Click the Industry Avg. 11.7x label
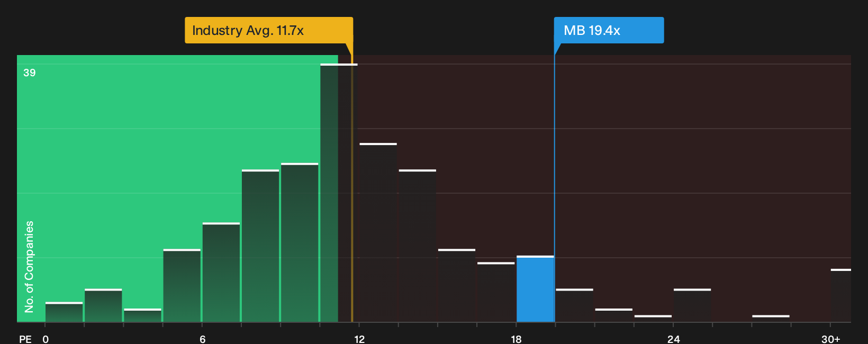Screen dimensions: 868x344 click(269, 30)
